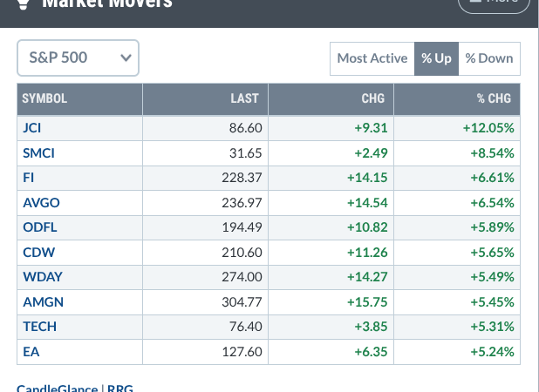The height and width of the screenshot is (392, 539).
Task: Click the +11.26 change for CDW
Action: (x=367, y=253)
